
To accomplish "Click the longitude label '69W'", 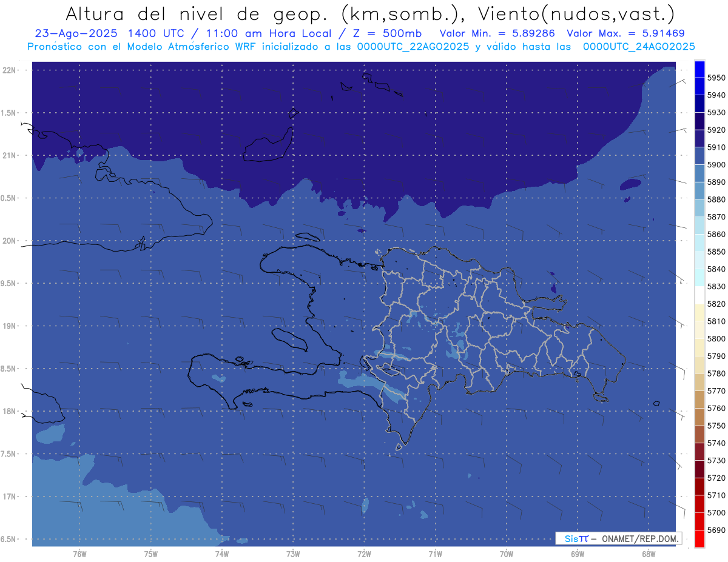I will (x=578, y=554).
